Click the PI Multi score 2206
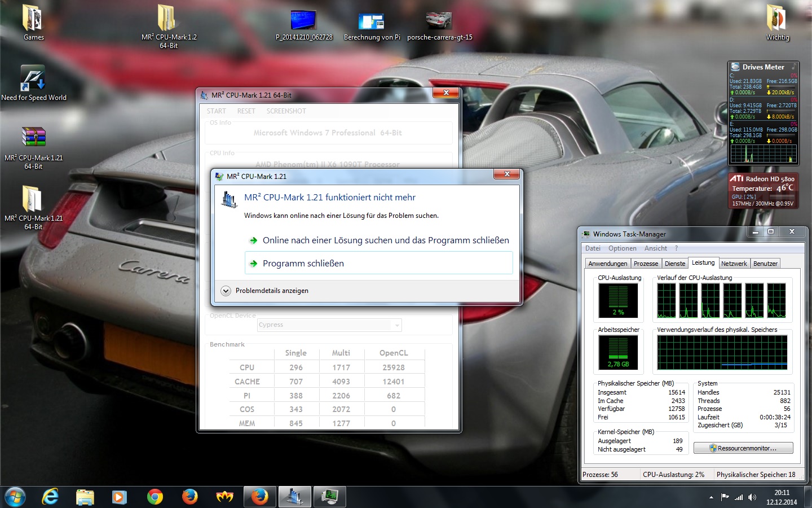 coord(341,396)
